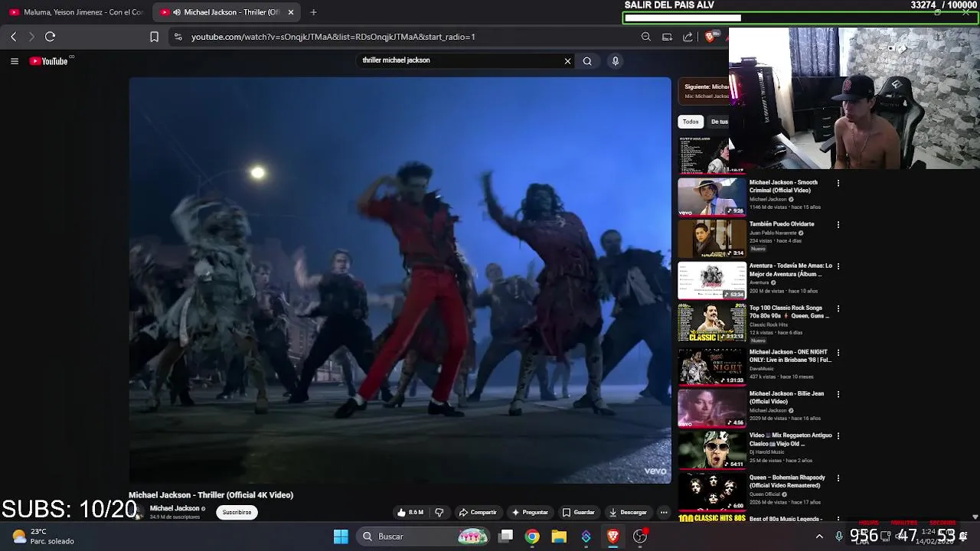
Task: Click the system tray microphone icon
Action: 839,536
